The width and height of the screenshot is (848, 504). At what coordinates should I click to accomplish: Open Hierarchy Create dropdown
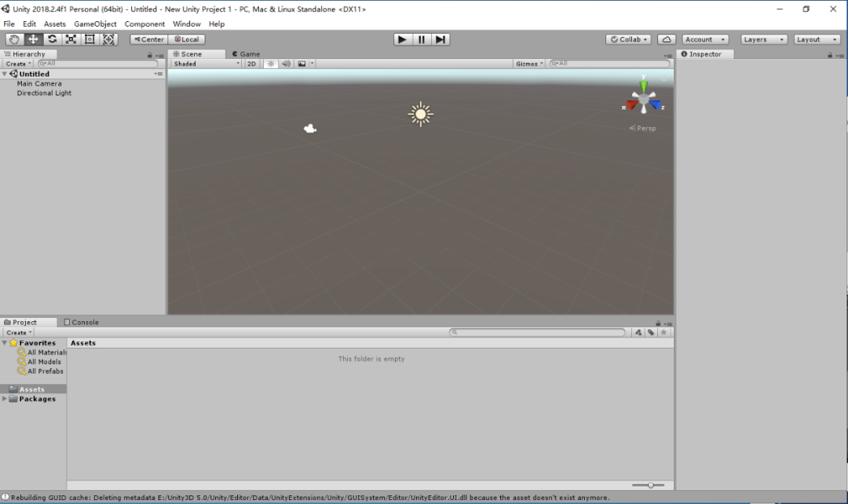point(18,64)
